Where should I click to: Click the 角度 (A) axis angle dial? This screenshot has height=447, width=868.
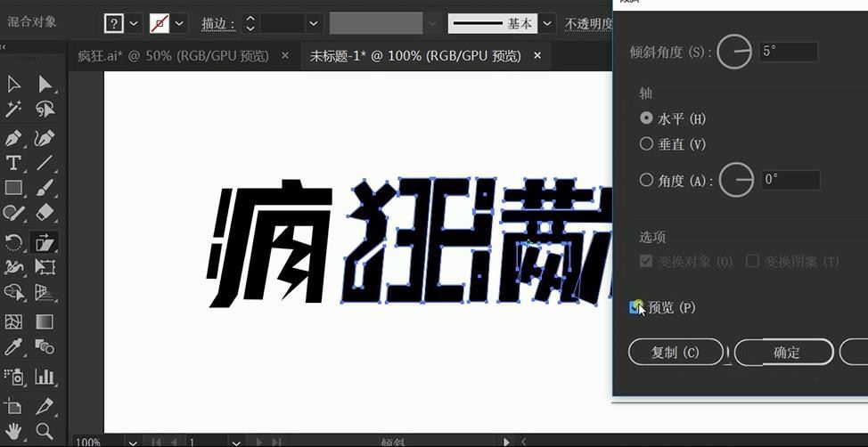pos(736,180)
